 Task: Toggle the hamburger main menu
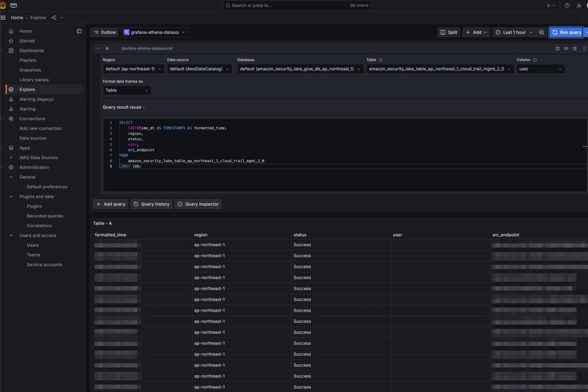pyautogui.click(x=3, y=18)
